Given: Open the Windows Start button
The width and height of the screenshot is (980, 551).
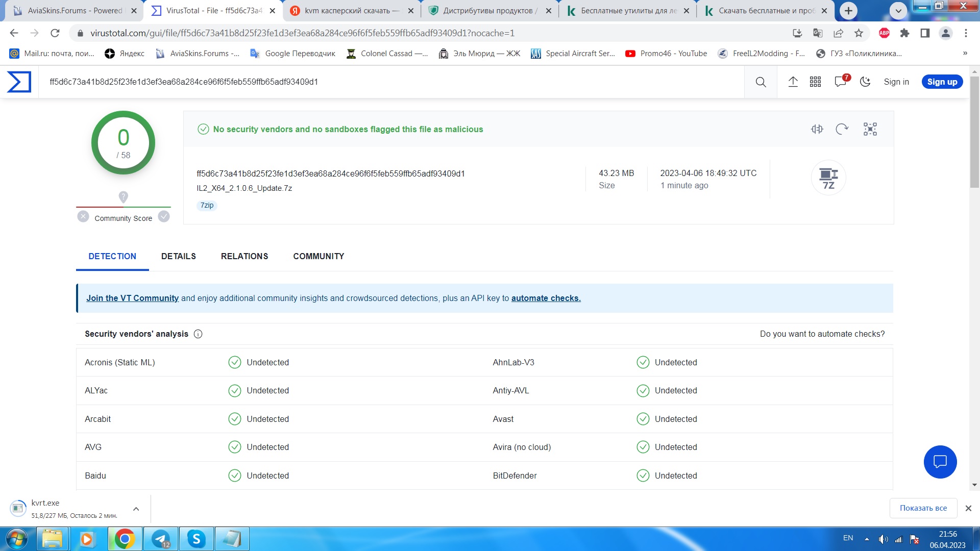Looking at the screenshot, I should pos(16,539).
